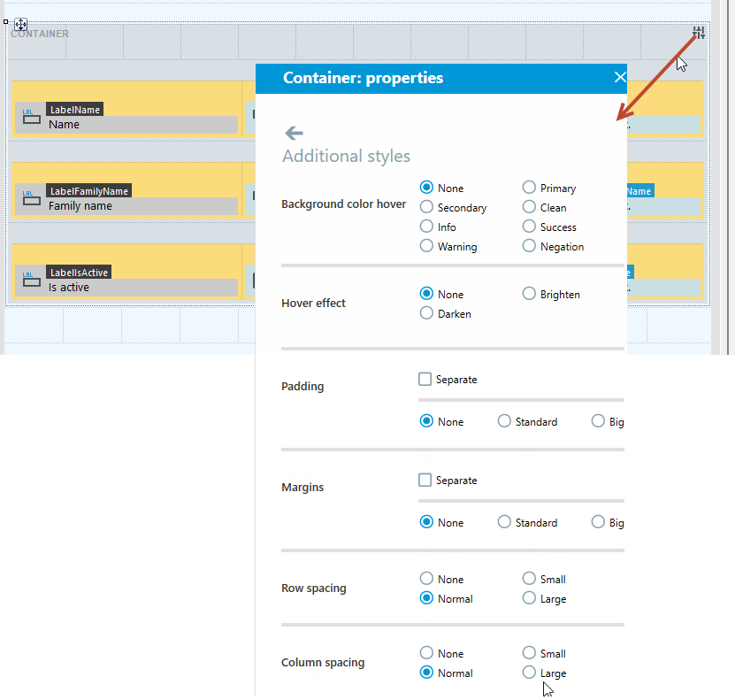Set row spacing to Small

(529, 579)
